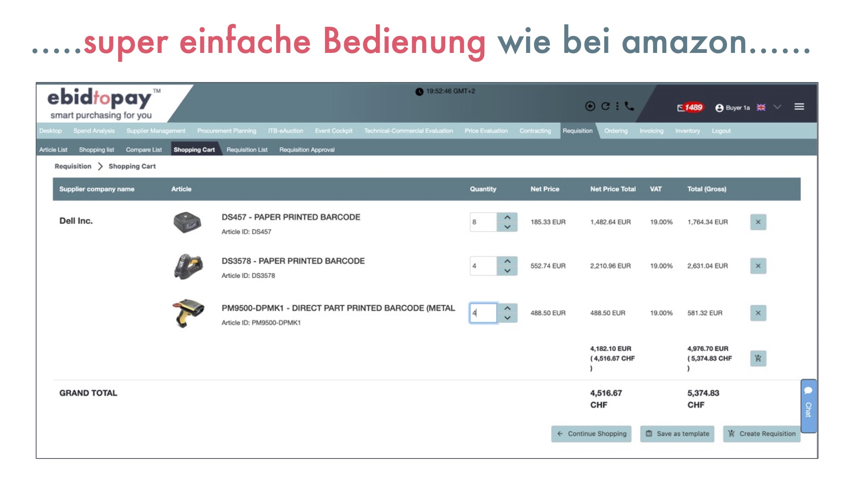Image resolution: width=868 pixels, height=488 pixels.
Task: Click the PM9500-DPMK1 scanner product thumbnail
Action: [x=188, y=313]
